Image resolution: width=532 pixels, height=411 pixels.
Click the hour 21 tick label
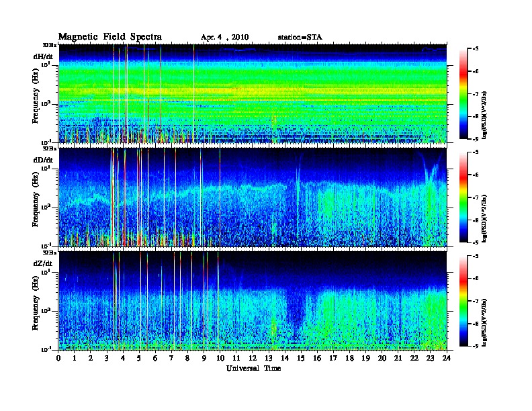tap(398, 358)
